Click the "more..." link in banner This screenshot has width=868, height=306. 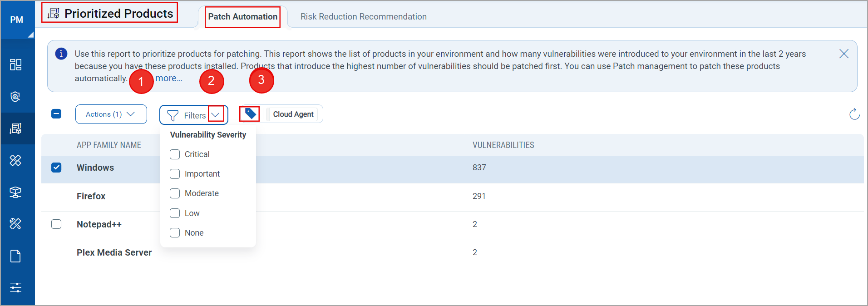pos(169,78)
